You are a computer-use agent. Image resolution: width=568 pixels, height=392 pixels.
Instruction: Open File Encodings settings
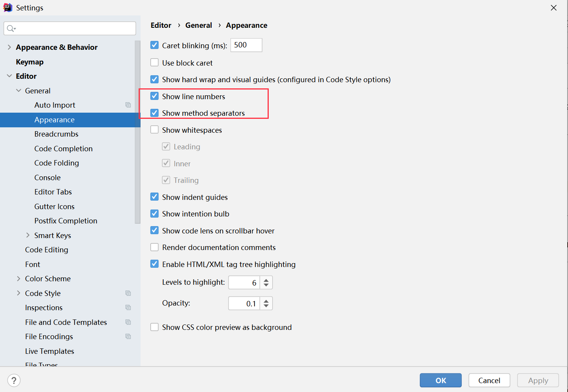click(x=49, y=336)
